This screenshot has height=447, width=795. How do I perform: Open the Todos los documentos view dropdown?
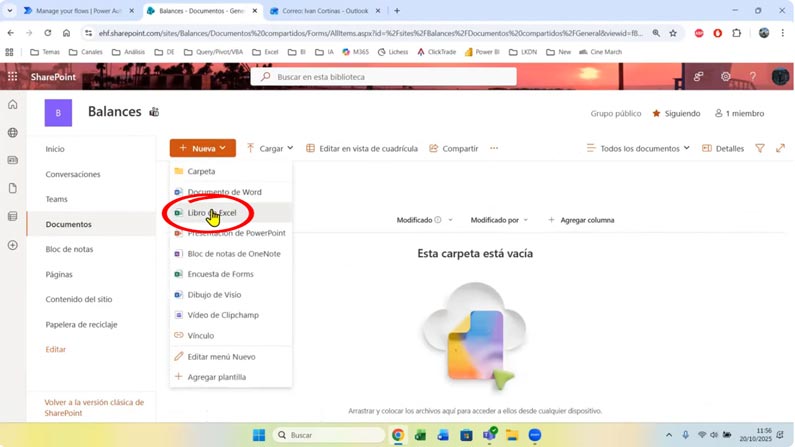click(x=638, y=148)
